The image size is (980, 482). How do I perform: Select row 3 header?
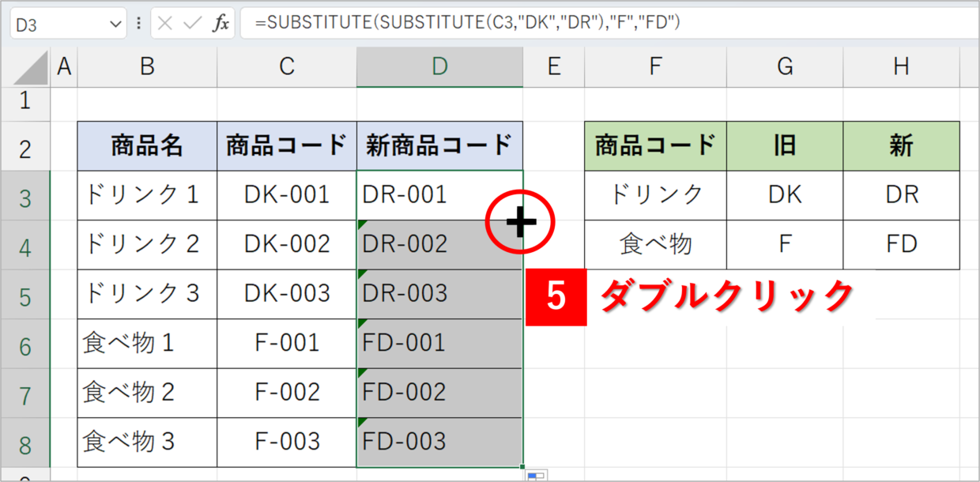coord(25,196)
